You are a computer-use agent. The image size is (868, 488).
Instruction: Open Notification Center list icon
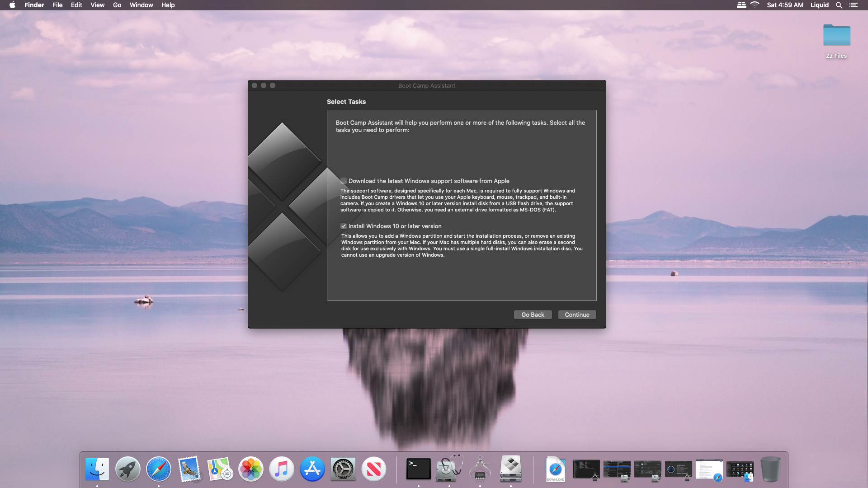click(853, 5)
